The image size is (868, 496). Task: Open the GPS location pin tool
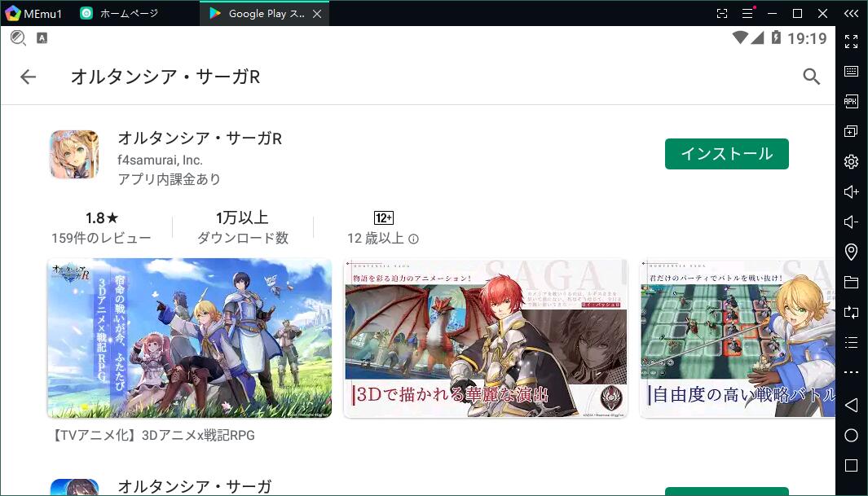(x=851, y=252)
